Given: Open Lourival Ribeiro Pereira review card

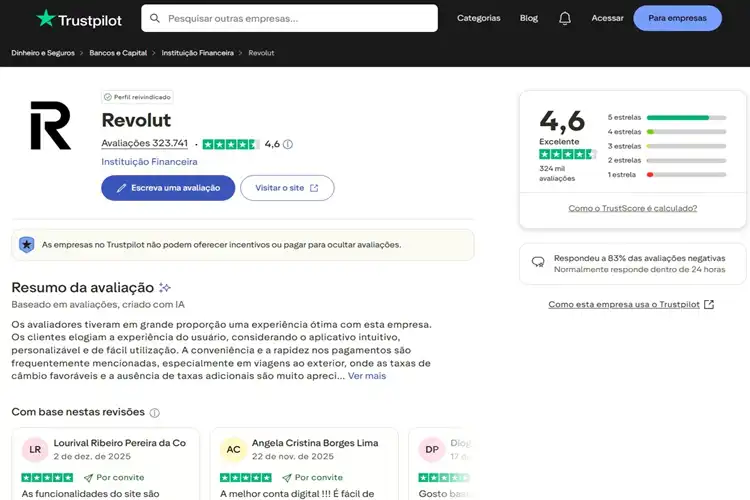Looking at the screenshot, I should [x=105, y=464].
